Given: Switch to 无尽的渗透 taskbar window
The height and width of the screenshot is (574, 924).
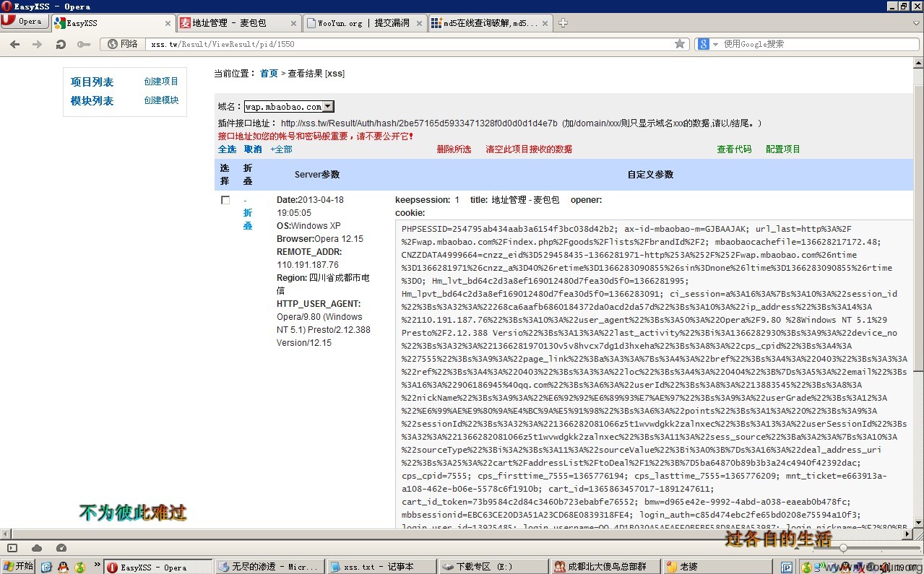Looking at the screenshot, I should 270,568.
